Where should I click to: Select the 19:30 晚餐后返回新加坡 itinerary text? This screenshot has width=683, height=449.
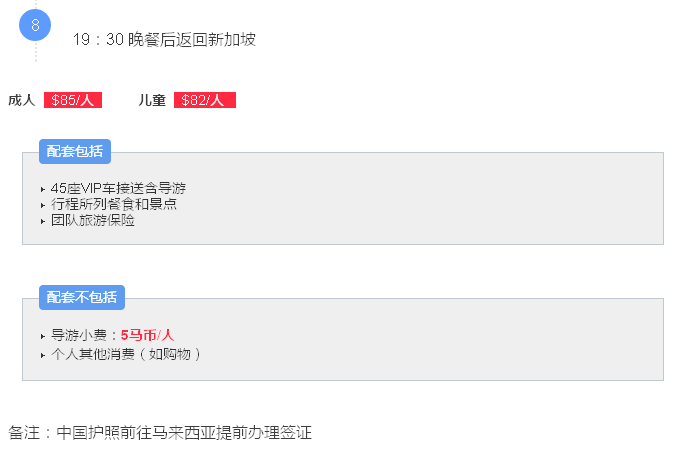[x=164, y=40]
